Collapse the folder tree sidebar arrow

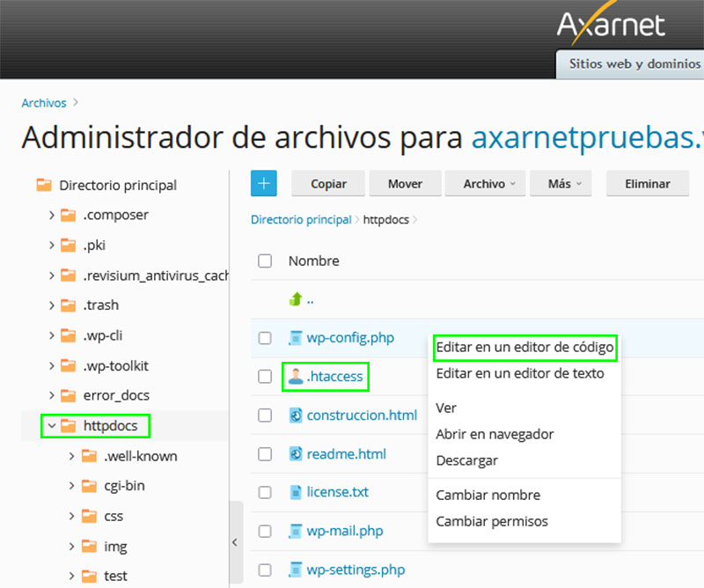(x=235, y=542)
